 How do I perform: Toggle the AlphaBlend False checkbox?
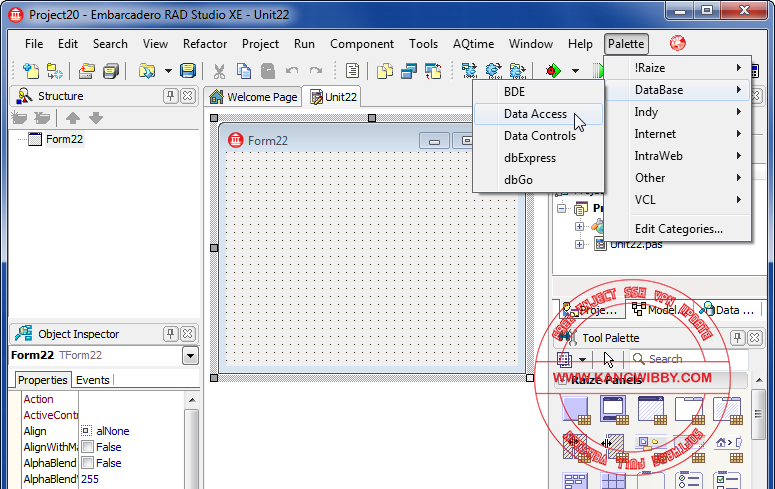87,463
